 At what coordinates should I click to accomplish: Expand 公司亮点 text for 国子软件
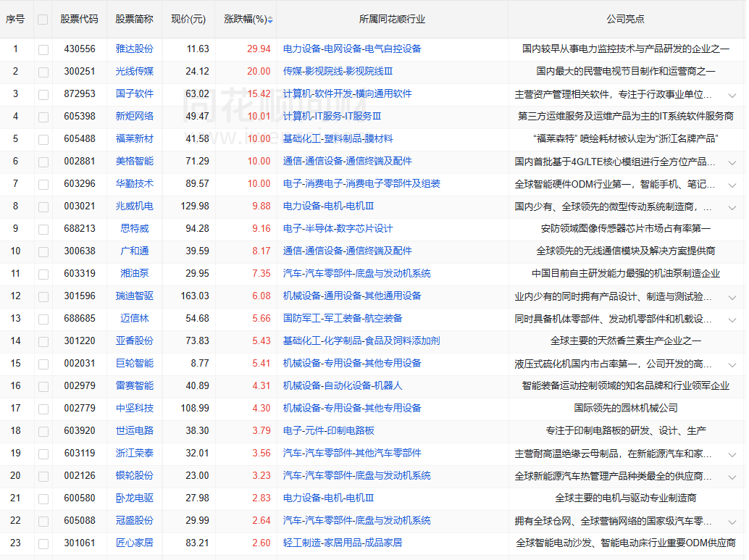732,95
